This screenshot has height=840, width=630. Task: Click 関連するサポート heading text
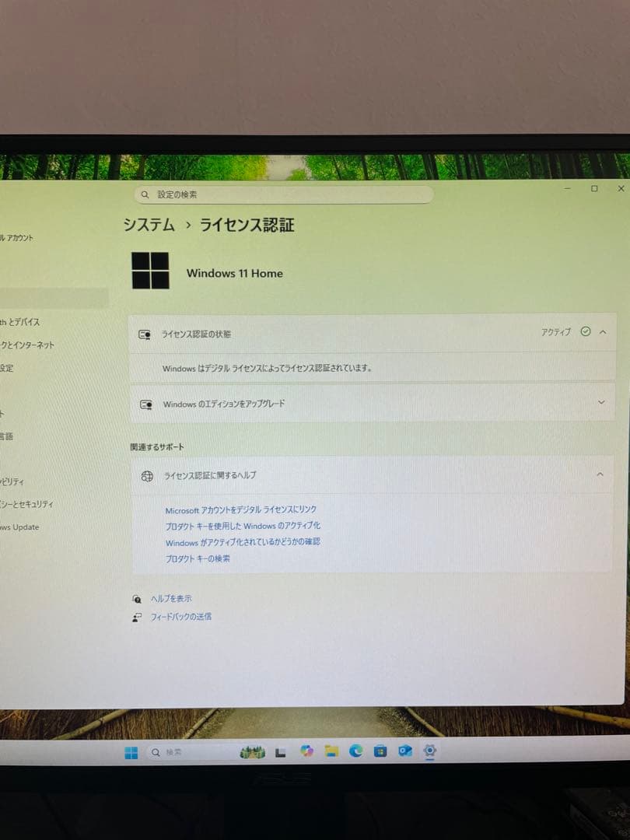coord(157,446)
